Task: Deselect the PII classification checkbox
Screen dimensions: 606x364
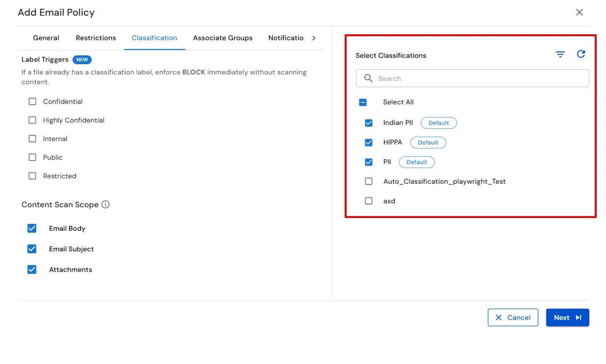Action: point(369,162)
